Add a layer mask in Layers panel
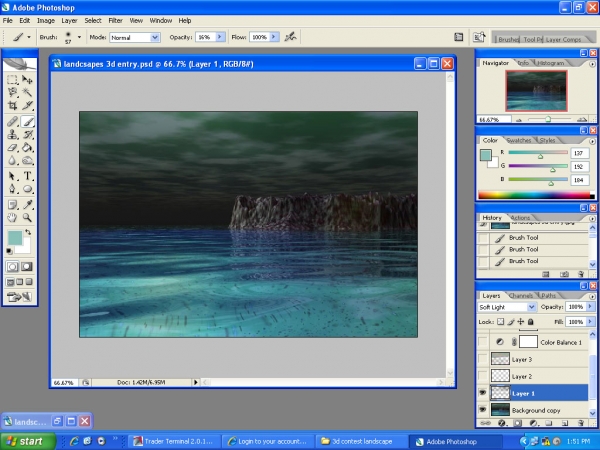The width and height of the screenshot is (600, 450). point(517,423)
